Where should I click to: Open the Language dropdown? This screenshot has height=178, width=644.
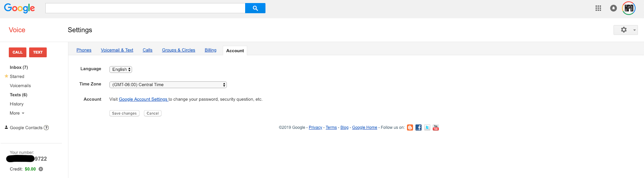[121, 70]
